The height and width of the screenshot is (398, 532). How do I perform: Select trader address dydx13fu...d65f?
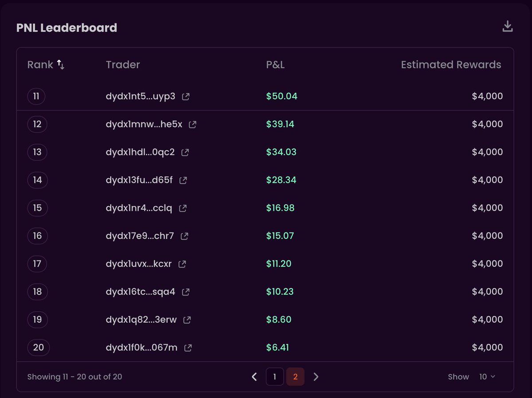tap(139, 180)
